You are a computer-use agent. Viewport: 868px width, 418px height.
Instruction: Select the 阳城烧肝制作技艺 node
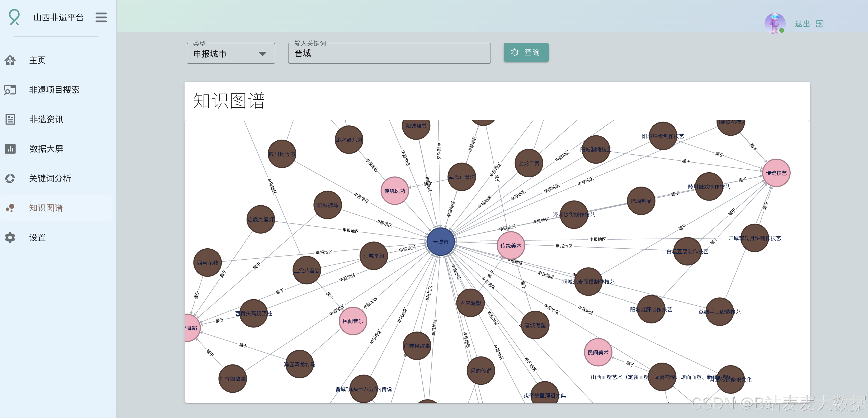(651, 310)
